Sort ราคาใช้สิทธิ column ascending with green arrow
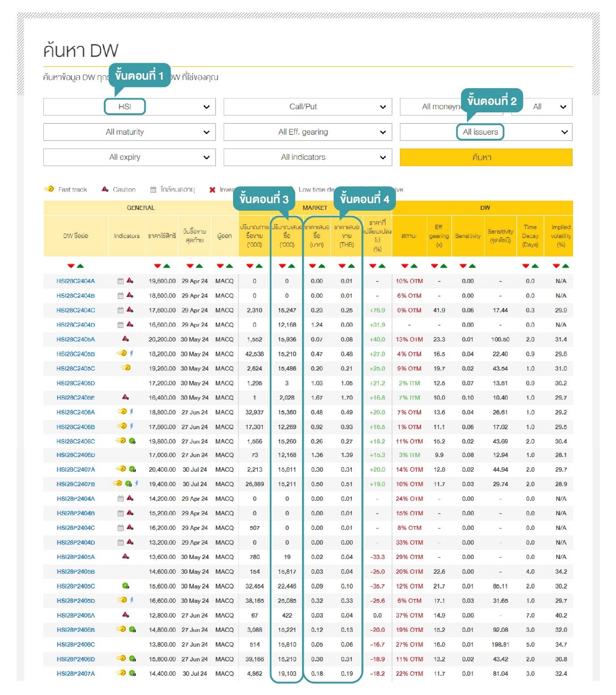This screenshot has width=616, height=695. [x=167, y=266]
